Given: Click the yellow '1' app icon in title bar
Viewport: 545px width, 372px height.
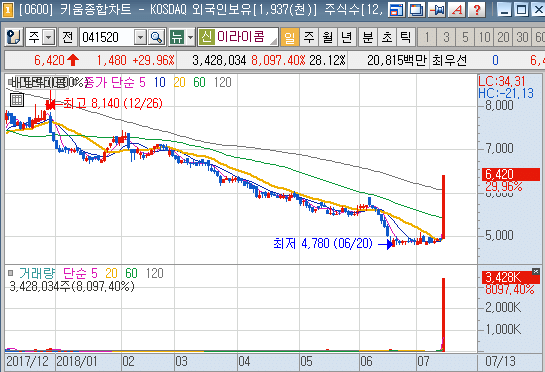Looking at the screenshot, I should (8, 10).
